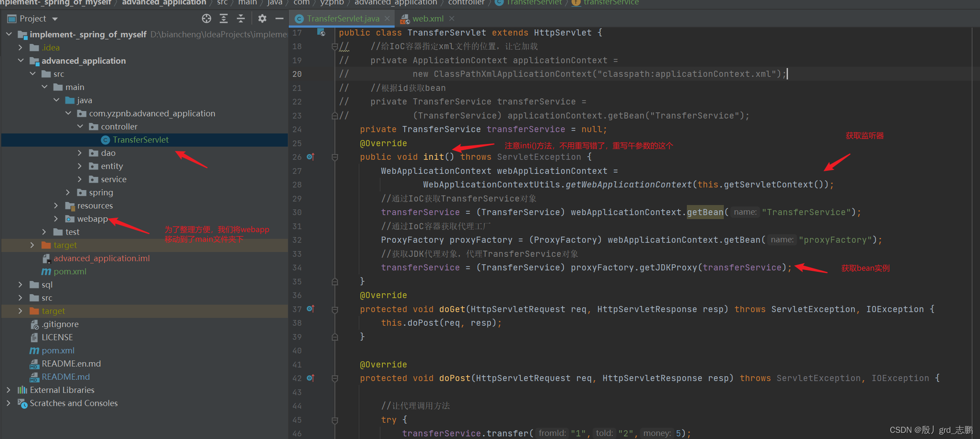Image resolution: width=980 pixels, height=439 pixels.
Task: Click the Expand All icon in Project panel
Action: [224, 18]
